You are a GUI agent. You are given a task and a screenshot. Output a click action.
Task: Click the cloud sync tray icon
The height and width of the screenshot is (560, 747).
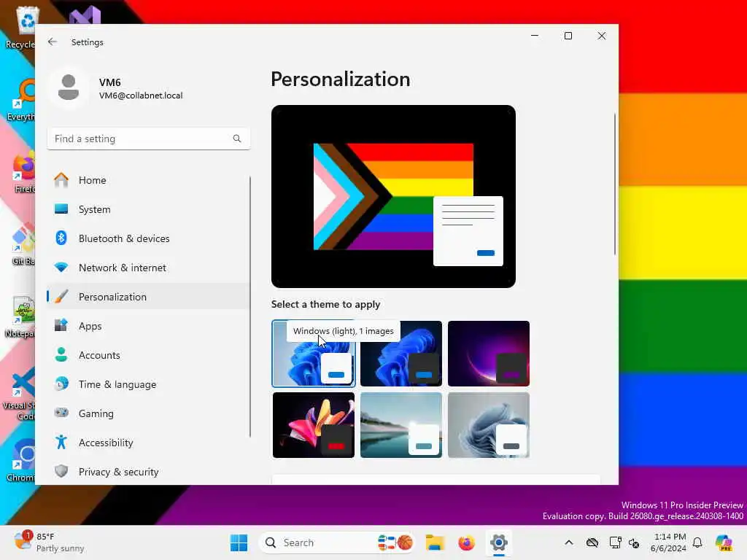[x=592, y=542]
